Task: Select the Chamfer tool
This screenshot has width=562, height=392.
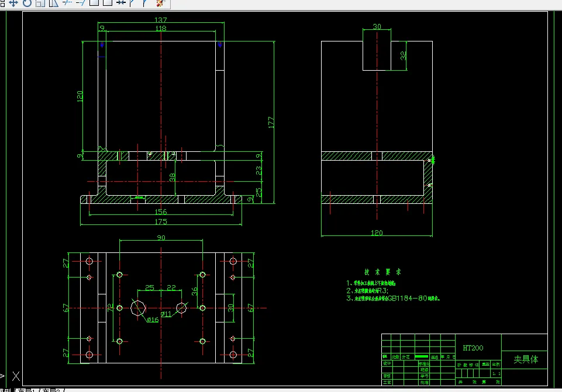Action: click(133, 3)
